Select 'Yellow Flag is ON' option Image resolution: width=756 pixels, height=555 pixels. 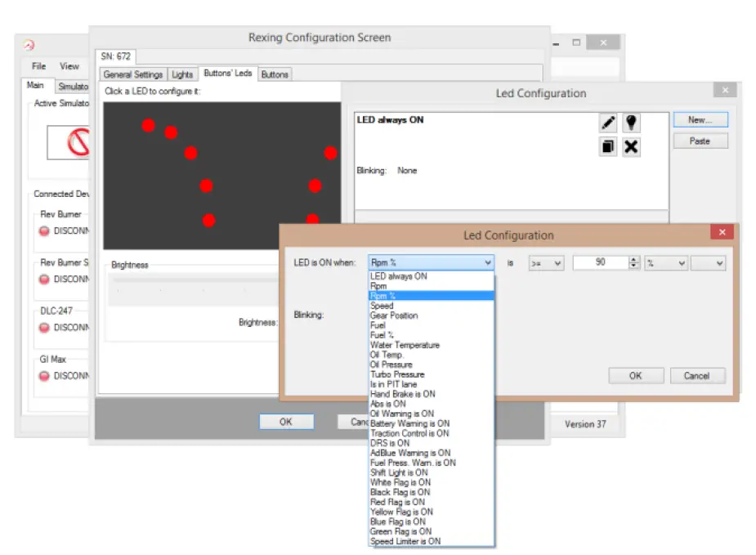(431, 512)
